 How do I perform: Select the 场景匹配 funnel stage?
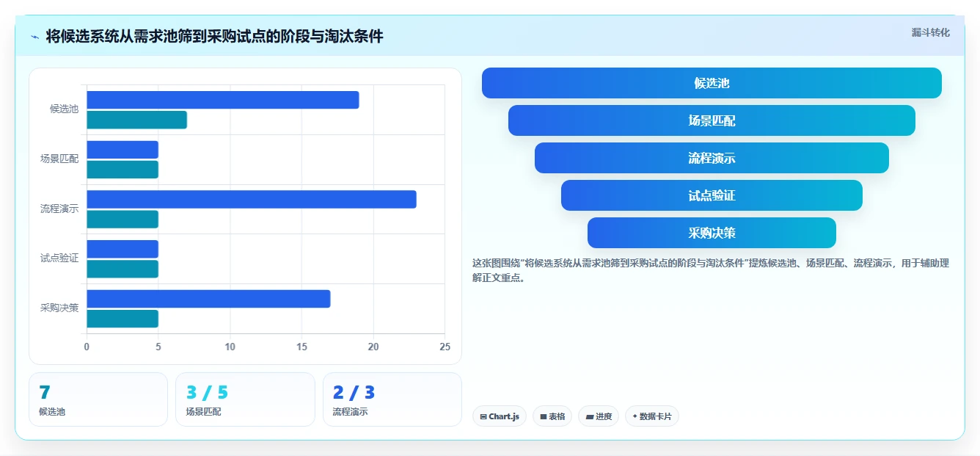pos(712,120)
